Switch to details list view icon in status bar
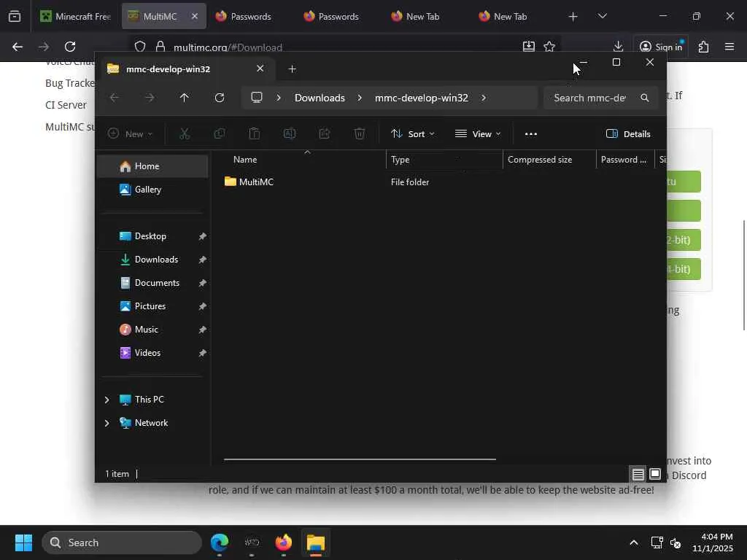Viewport: 747px width, 560px height. [638, 474]
